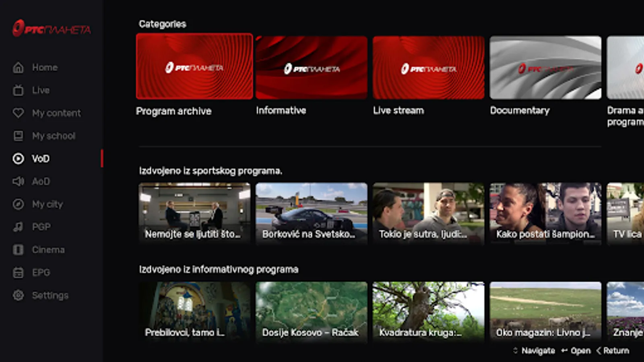Click the Open hint at bottom

pyautogui.click(x=576, y=351)
